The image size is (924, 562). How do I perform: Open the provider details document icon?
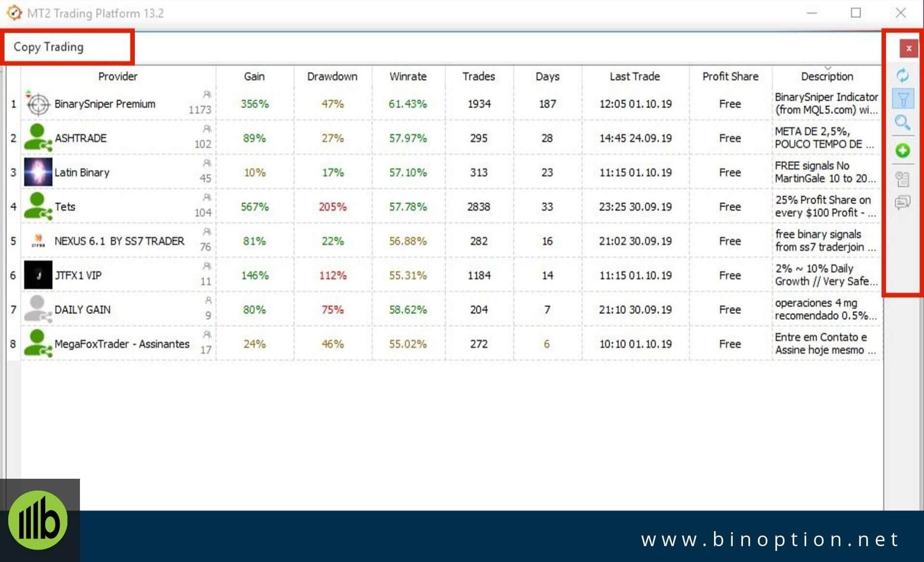(x=902, y=179)
